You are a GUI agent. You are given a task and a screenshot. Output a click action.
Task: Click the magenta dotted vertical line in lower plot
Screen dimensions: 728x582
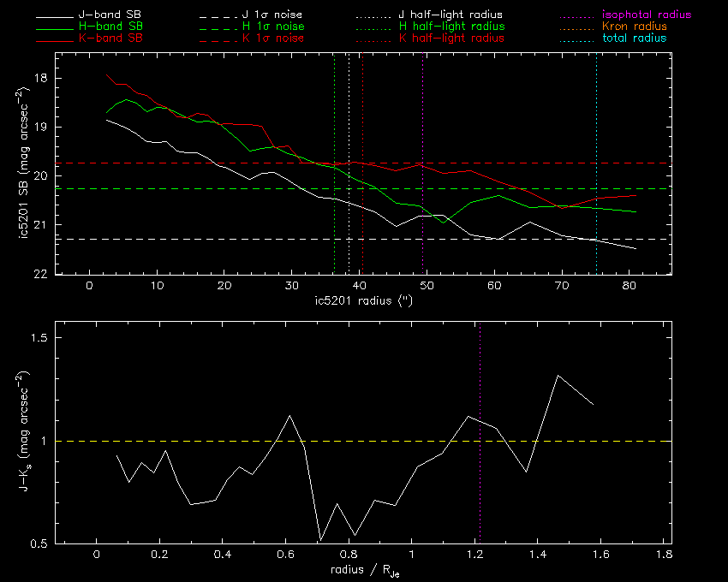click(480, 385)
